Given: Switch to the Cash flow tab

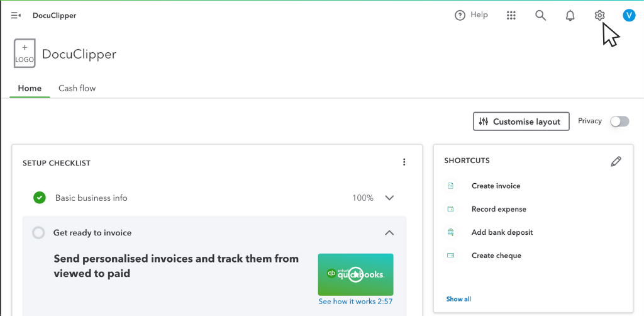Looking at the screenshot, I should coord(77,88).
